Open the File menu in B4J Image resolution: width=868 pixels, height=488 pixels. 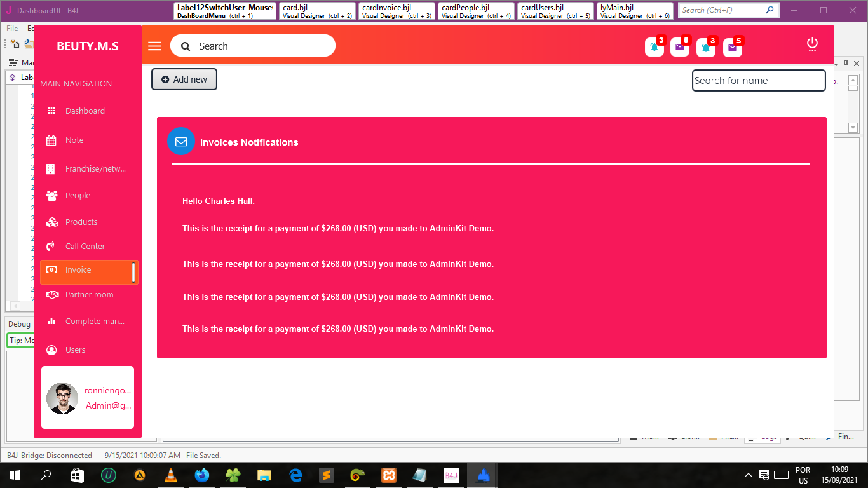[x=12, y=29]
